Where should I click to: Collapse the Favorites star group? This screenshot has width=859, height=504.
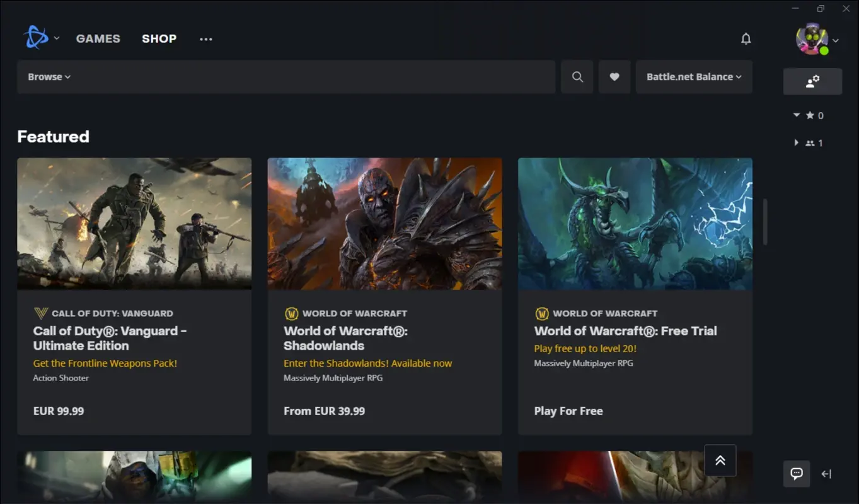[x=796, y=115]
